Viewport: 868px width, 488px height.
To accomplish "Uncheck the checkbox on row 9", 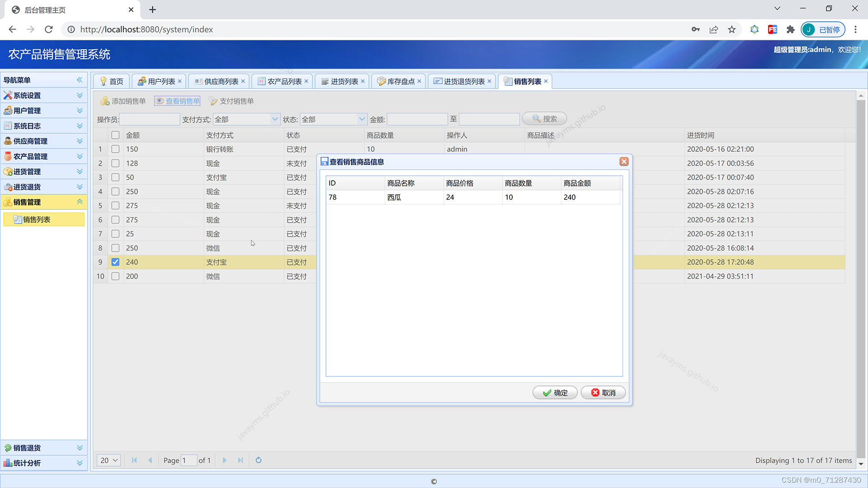I will pos(115,262).
